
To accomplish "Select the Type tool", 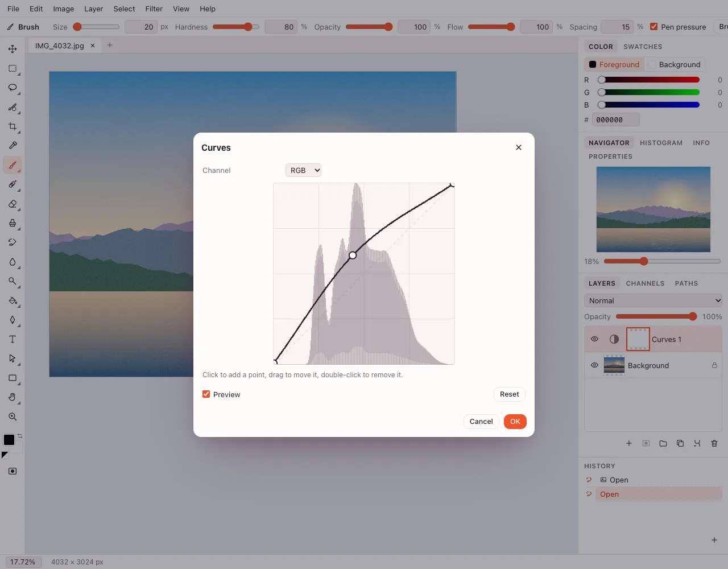I will click(x=13, y=339).
